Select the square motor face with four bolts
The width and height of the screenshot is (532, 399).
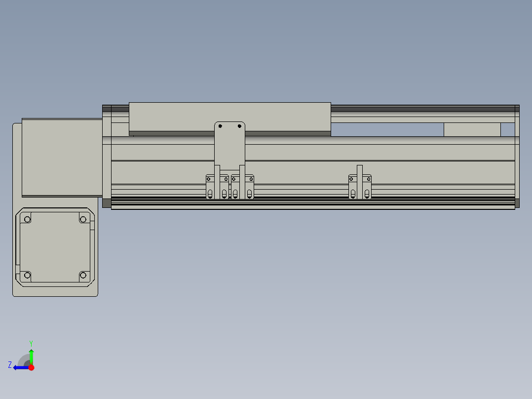click(x=55, y=247)
